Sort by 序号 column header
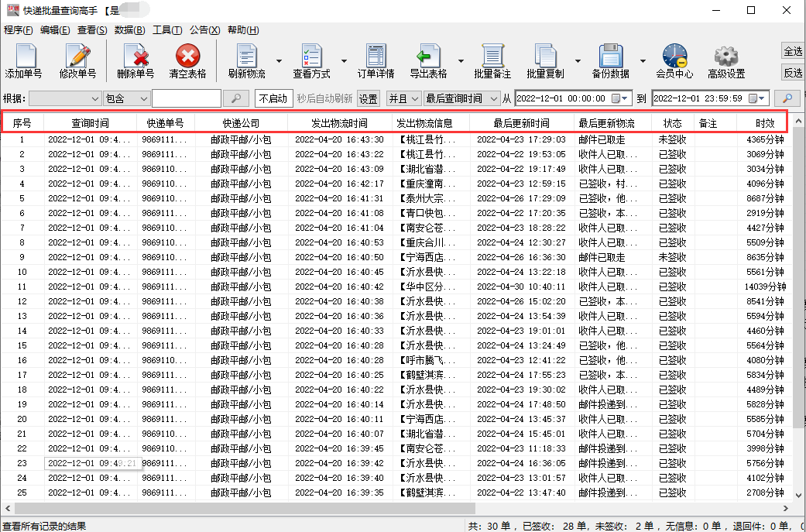The width and height of the screenshot is (806, 532). (22, 123)
